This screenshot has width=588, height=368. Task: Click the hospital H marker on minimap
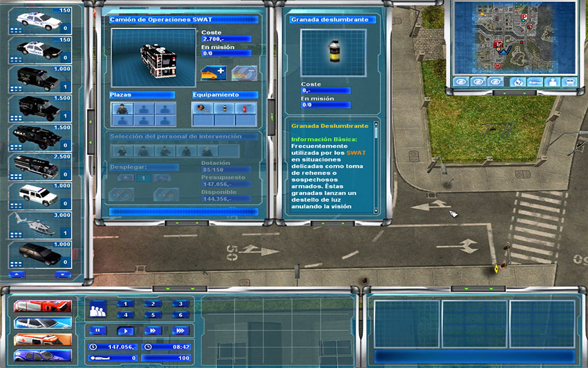(497, 66)
